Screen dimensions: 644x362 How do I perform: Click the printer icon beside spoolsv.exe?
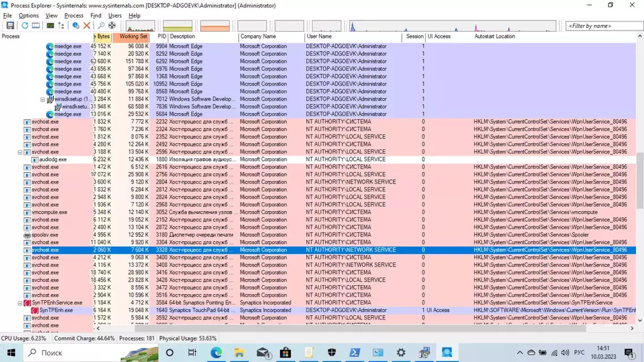(x=27, y=235)
